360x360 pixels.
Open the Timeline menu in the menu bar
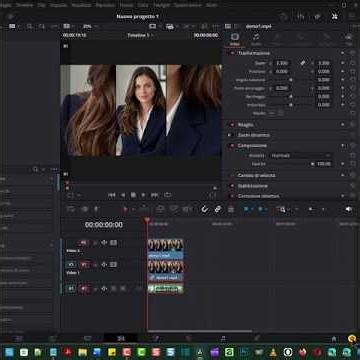(x=25, y=5)
